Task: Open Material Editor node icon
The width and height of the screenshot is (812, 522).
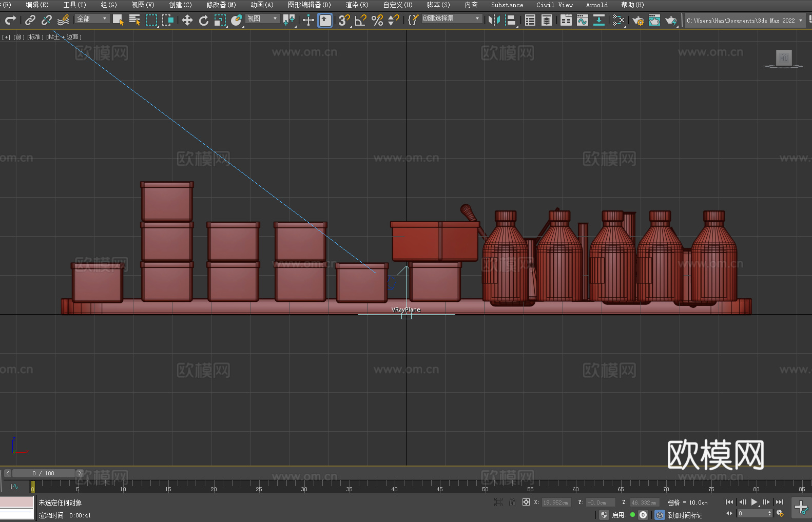Action: pos(618,20)
